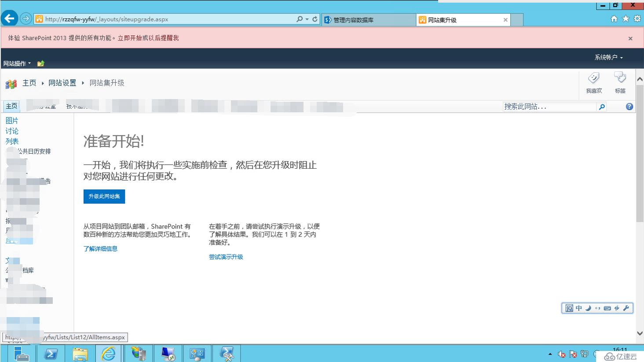The height and width of the screenshot is (362, 644).
Task: Dismiss the pink upgrade notification bar
Action: click(630, 38)
